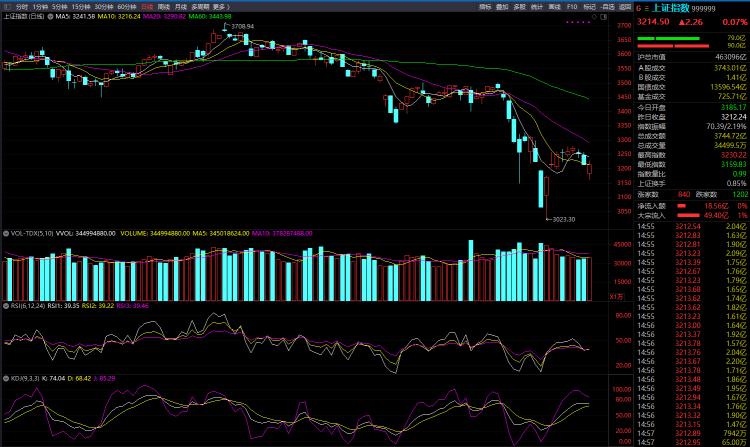Open the RSI indicator settings circle icon

point(6,305)
